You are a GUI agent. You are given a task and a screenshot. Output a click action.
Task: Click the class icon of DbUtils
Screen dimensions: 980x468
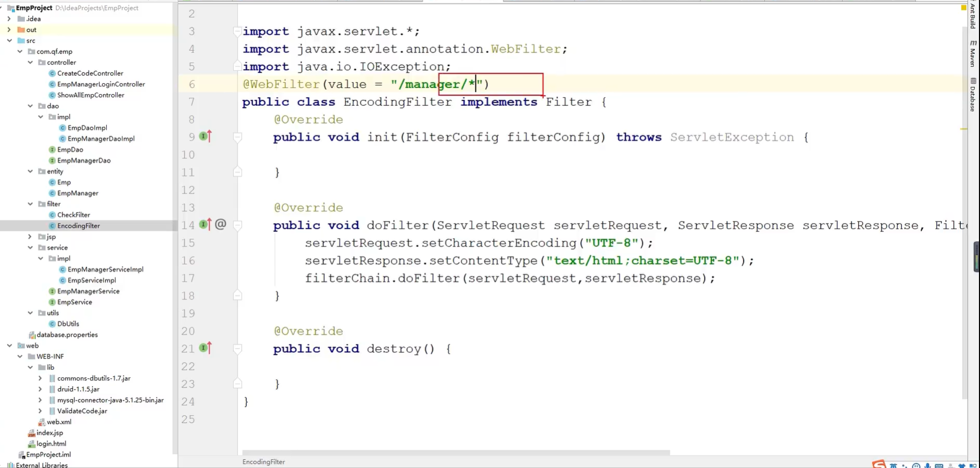pos(52,324)
